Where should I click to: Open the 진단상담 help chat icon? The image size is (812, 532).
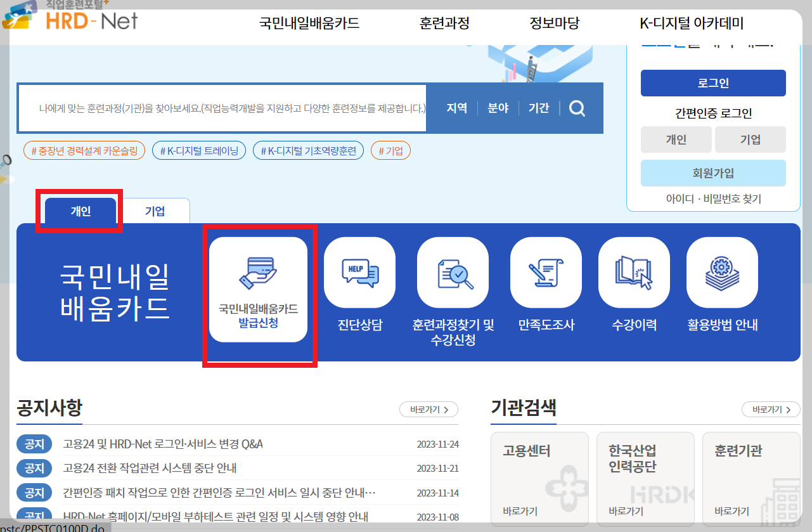pos(359,273)
